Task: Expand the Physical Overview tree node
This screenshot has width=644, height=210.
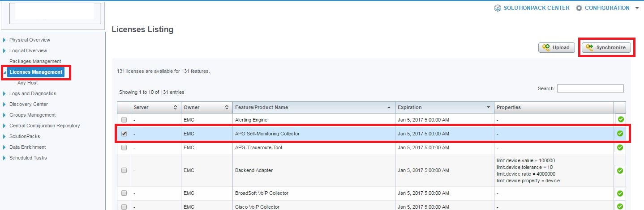Action: 4,40
